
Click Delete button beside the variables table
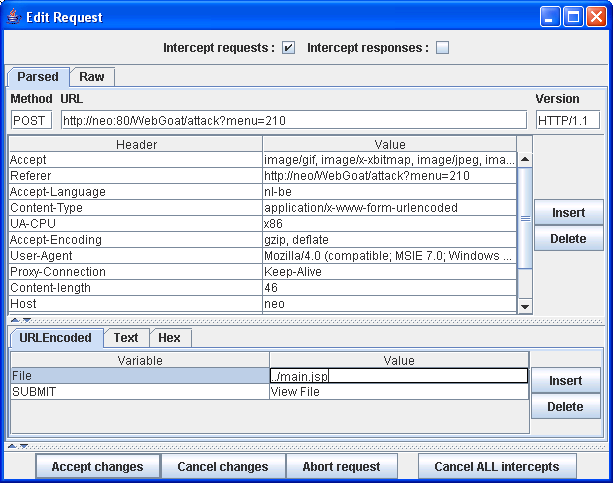565,407
